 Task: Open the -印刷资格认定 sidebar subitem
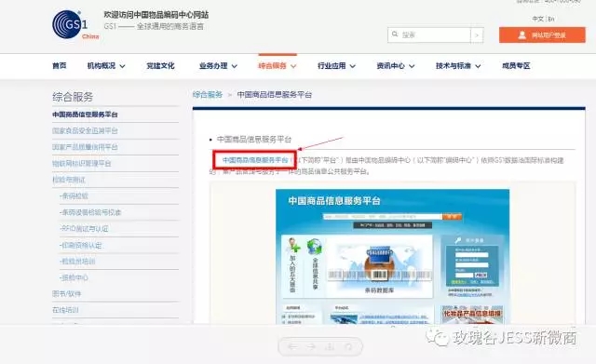click(x=81, y=245)
